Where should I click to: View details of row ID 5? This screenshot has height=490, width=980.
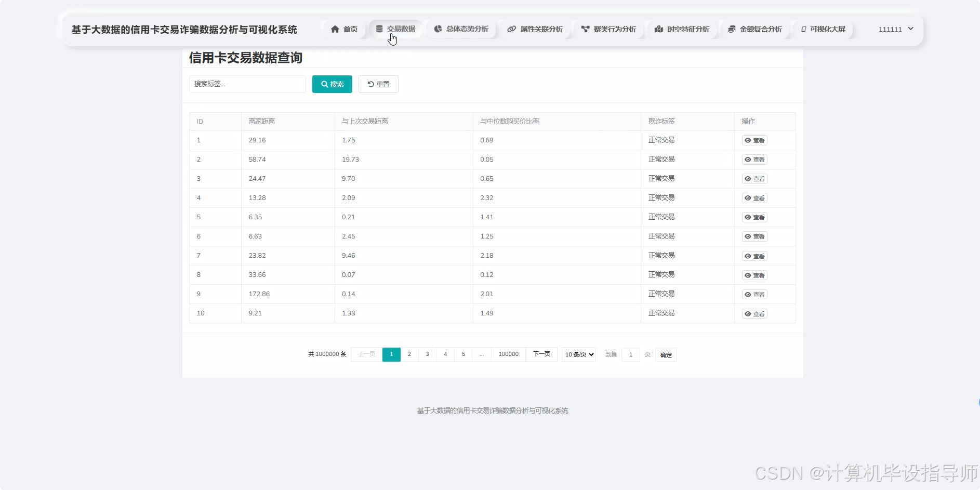click(x=754, y=217)
